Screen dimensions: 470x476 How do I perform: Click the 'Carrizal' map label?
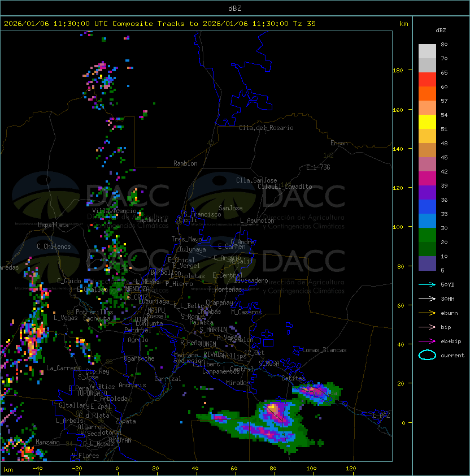point(168,379)
